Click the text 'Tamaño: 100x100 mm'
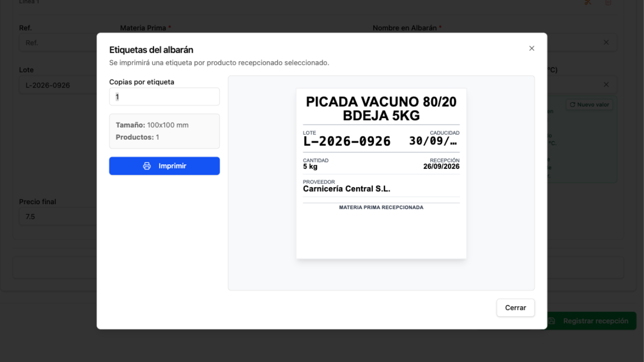The height and width of the screenshot is (362, 644). pos(152,125)
